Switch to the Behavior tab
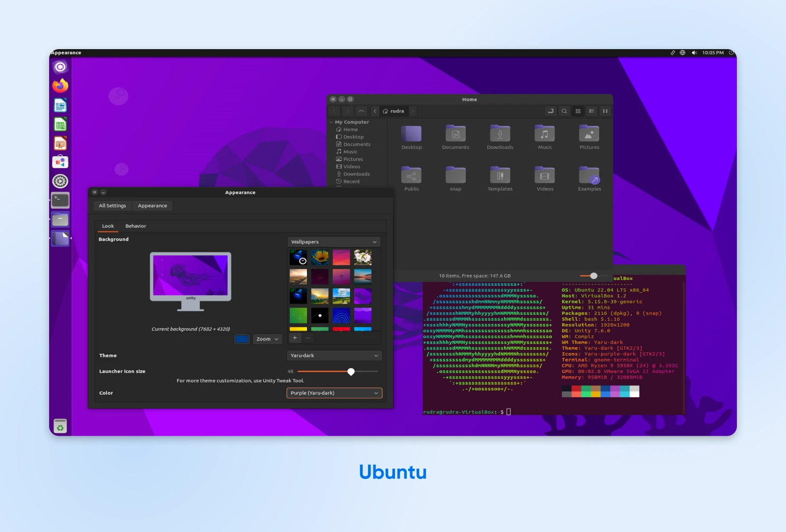Viewport: 786px width, 532px height. [x=136, y=226]
